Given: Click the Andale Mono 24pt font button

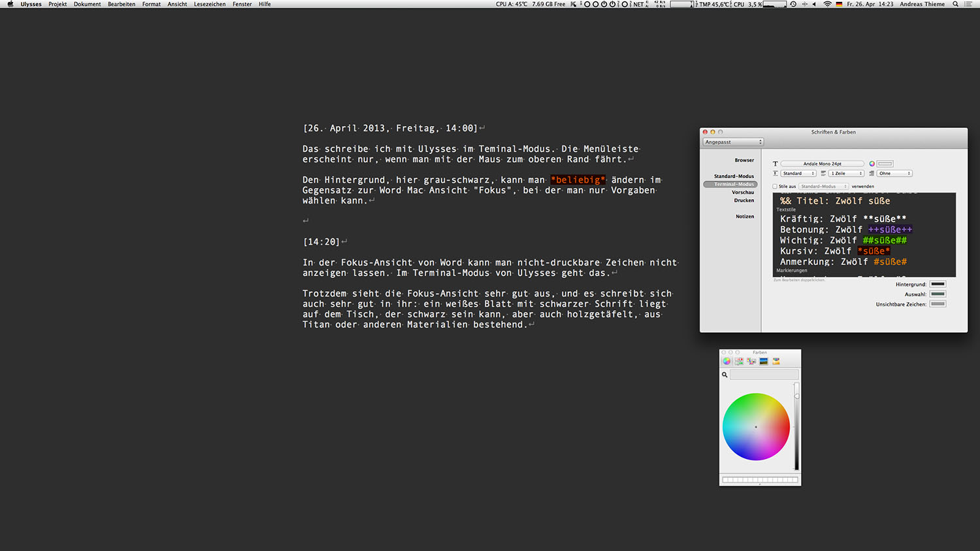Looking at the screenshot, I should tap(823, 164).
